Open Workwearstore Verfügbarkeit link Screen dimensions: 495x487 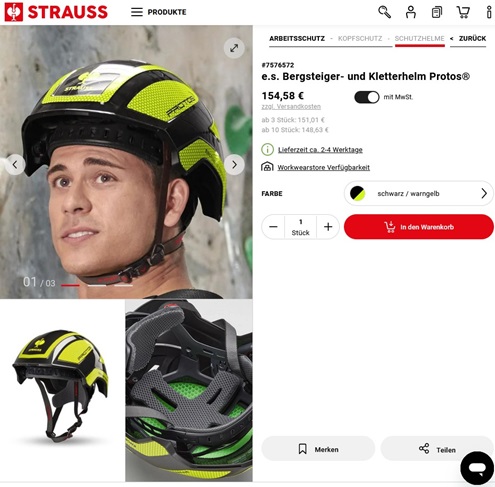(323, 167)
